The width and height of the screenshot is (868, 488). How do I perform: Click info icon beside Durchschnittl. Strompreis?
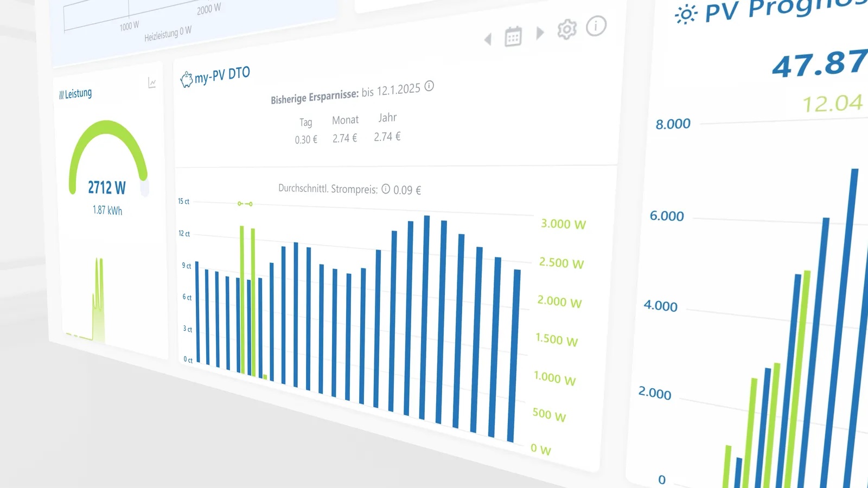(386, 189)
